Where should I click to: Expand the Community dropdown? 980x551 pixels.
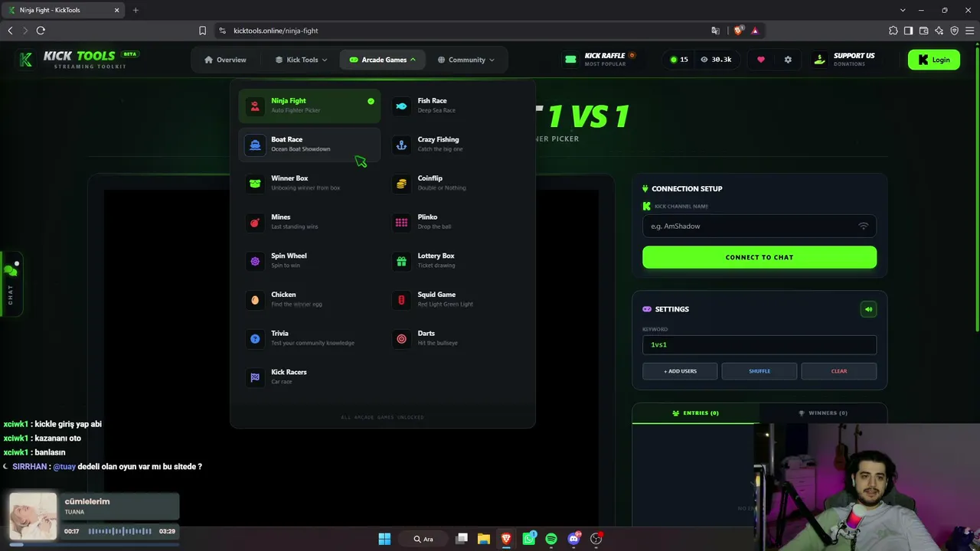tap(465, 60)
